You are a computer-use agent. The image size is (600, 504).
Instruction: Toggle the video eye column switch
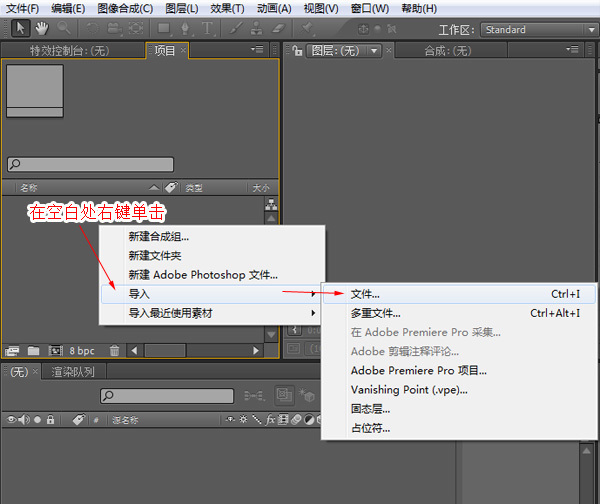point(11,420)
